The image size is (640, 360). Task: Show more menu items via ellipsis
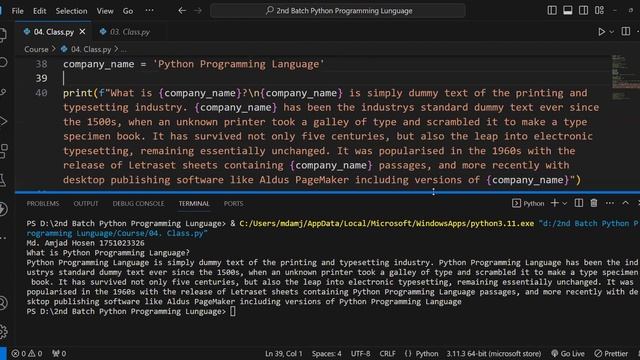(149, 11)
